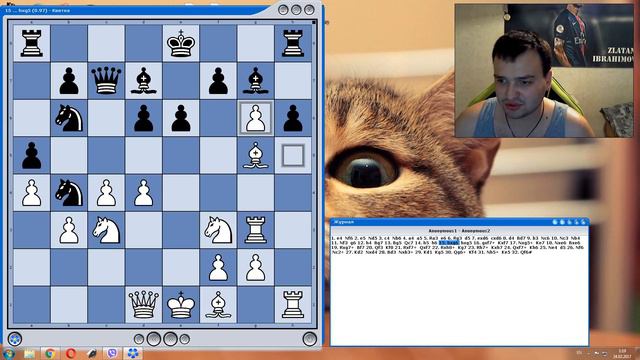Select the black pawn on a5
Image resolution: width=640 pixels, height=360 pixels.
(31, 155)
